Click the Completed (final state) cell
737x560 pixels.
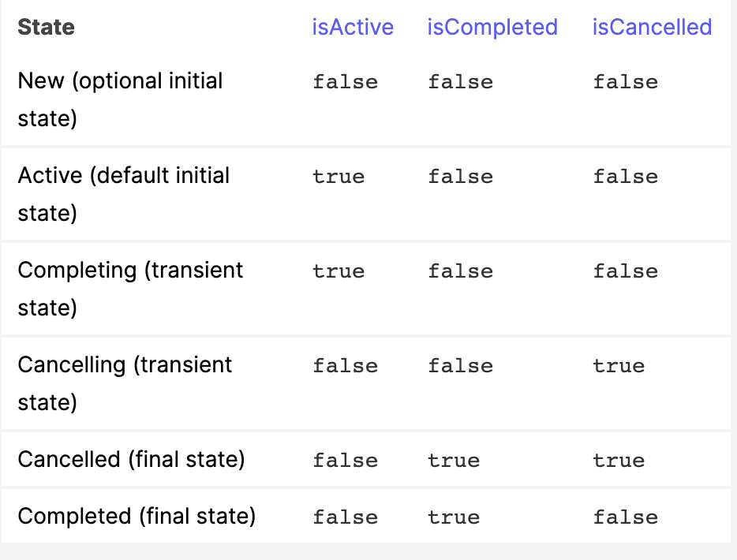coord(137,516)
